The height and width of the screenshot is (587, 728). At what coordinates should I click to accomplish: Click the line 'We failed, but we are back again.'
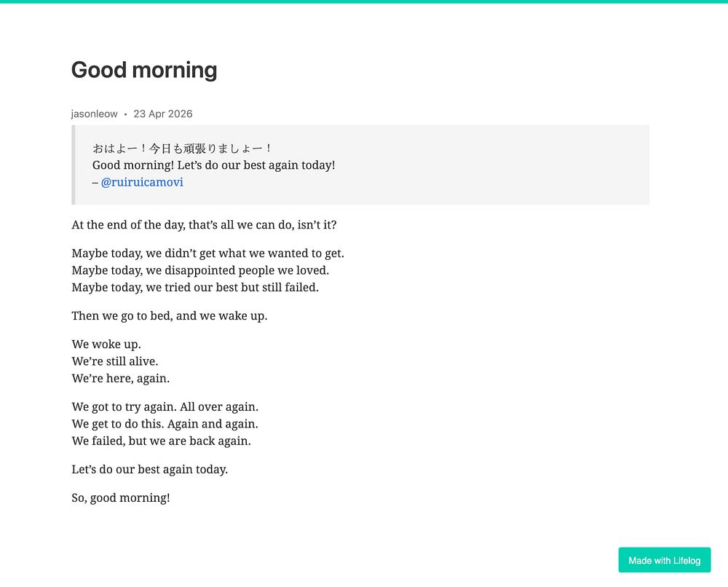pyautogui.click(x=161, y=441)
